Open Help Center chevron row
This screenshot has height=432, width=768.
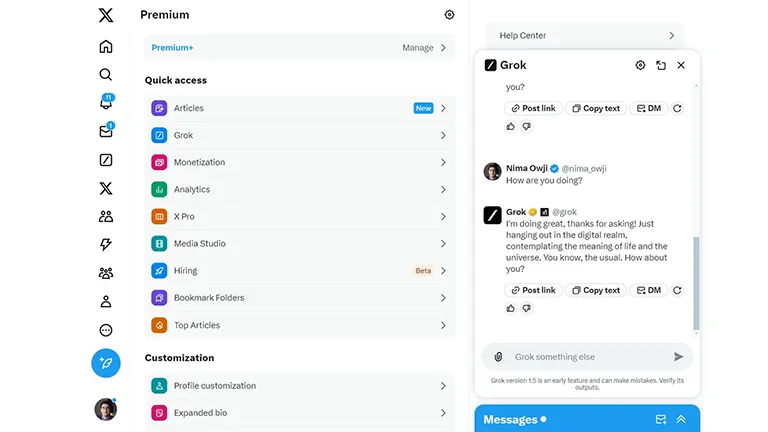tap(585, 35)
